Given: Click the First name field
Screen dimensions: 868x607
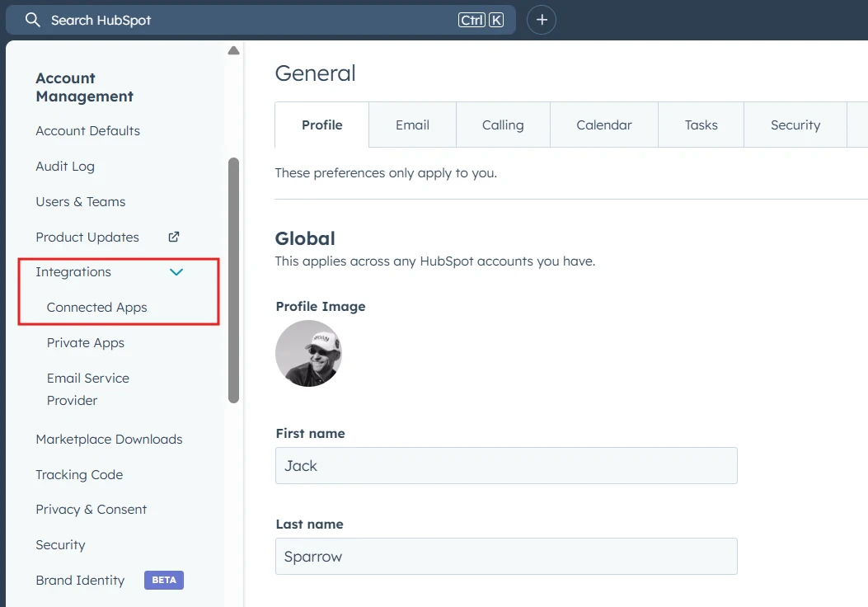Looking at the screenshot, I should tap(506, 466).
